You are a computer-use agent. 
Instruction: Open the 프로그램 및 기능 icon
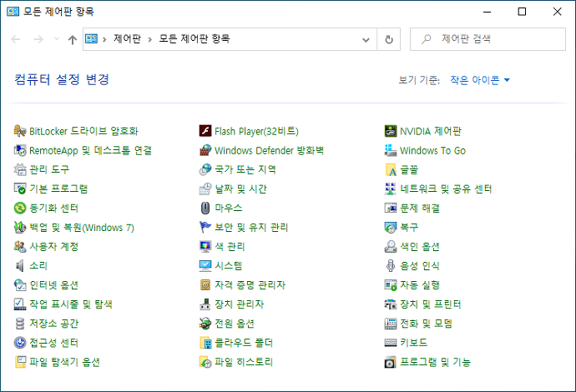(391, 362)
